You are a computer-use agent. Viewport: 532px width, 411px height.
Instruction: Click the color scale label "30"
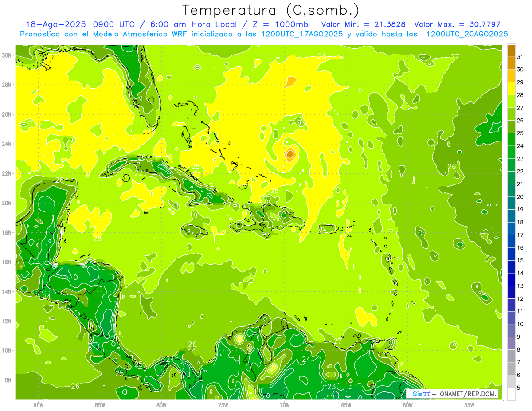[520, 70]
